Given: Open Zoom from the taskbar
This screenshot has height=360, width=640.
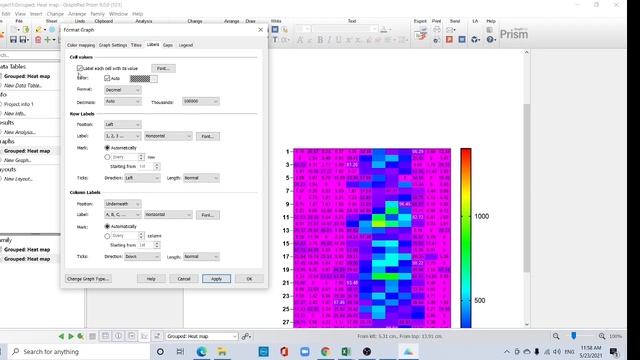Looking at the screenshot, I should click(x=304, y=351).
